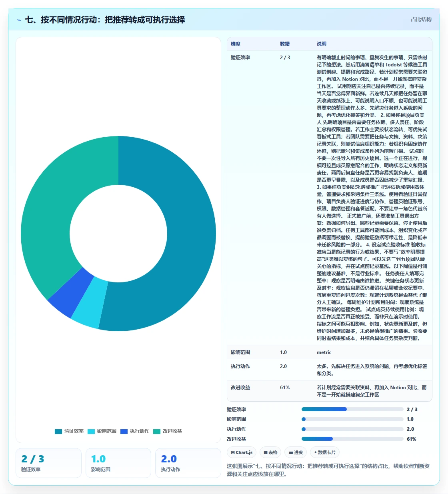Click the 表格 tag chip
This screenshot has width=448, height=494.
click(x=270, y=452)
